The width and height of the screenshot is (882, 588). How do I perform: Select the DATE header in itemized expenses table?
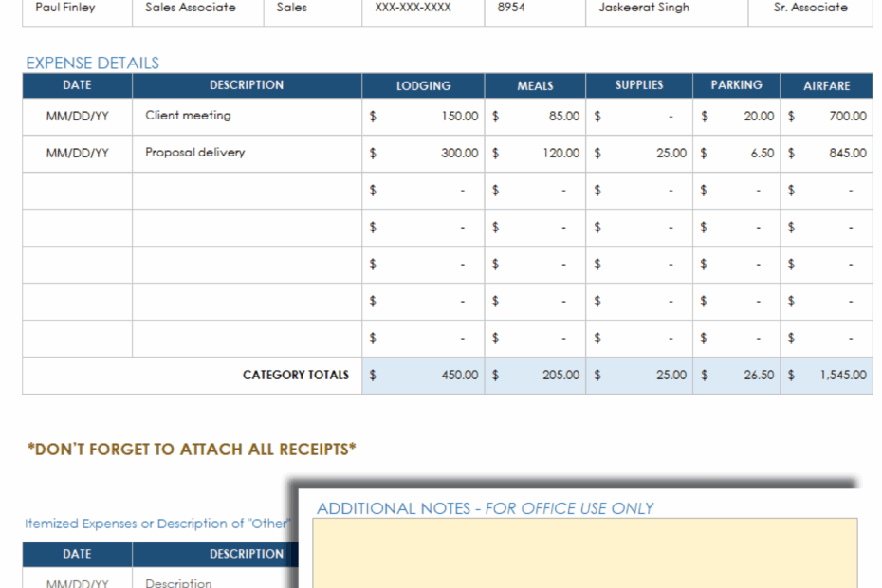coord(77,554)
